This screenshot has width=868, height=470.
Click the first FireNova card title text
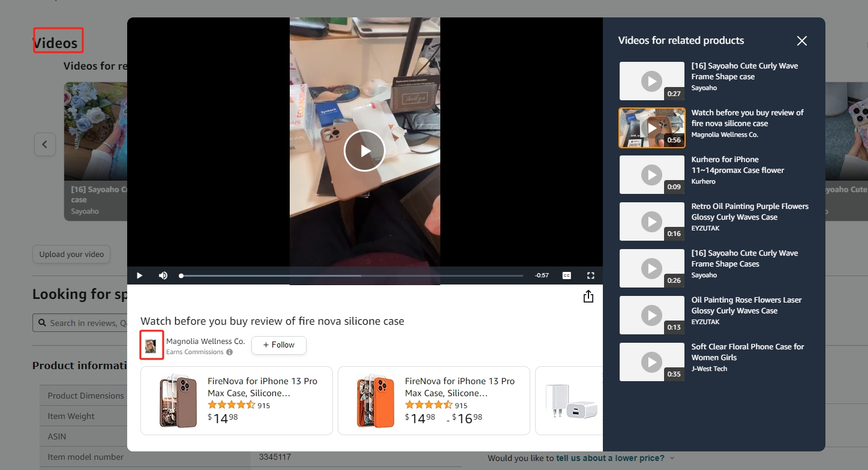[262, 387]
